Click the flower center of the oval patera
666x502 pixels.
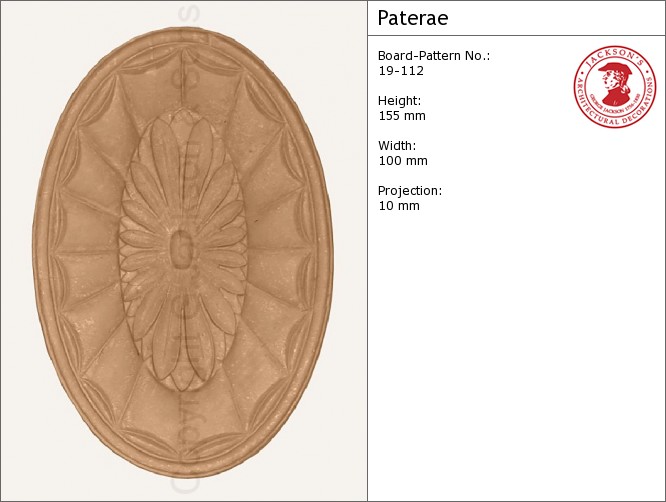tap(181, 250)
